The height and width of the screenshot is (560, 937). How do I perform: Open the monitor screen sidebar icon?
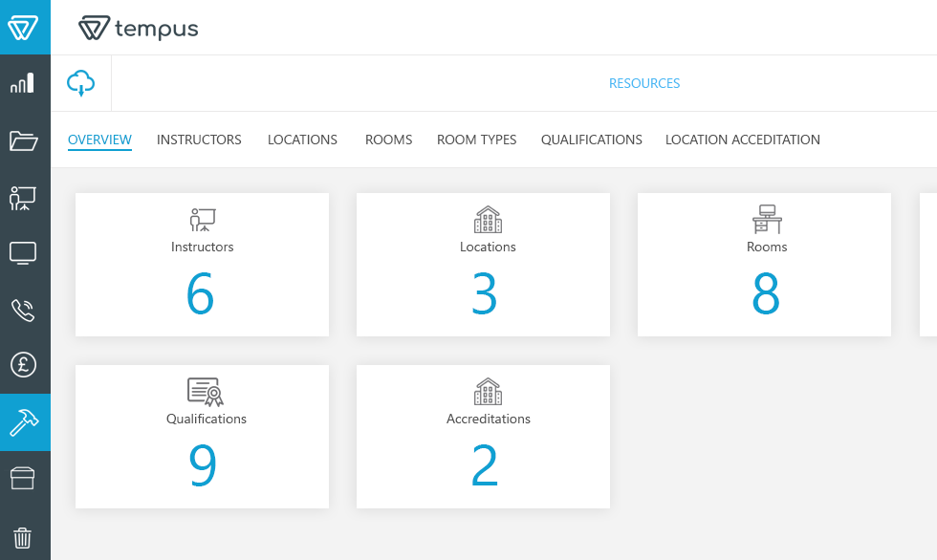(23, 254)
